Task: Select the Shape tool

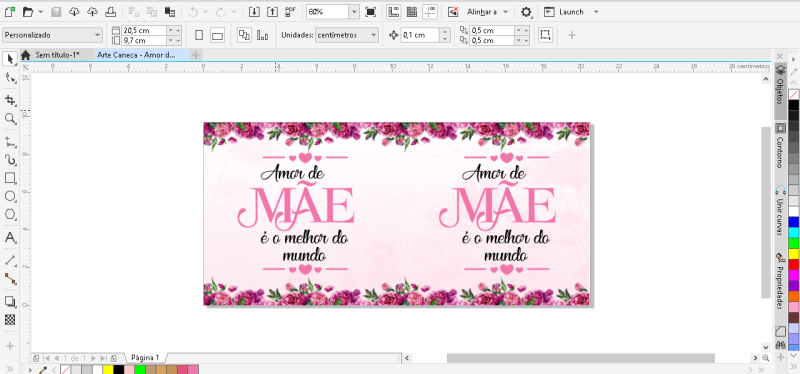Action: 10,78
